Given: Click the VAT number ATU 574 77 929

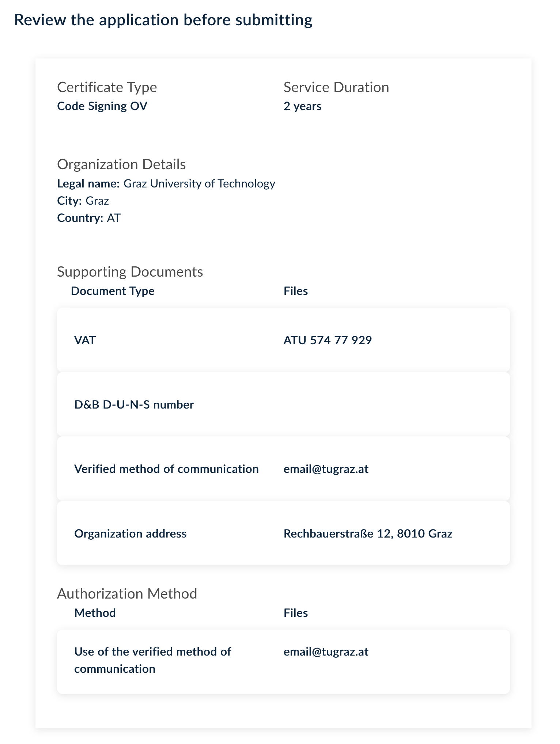Looking at the screenshot, I should click(x=328, y=340).
